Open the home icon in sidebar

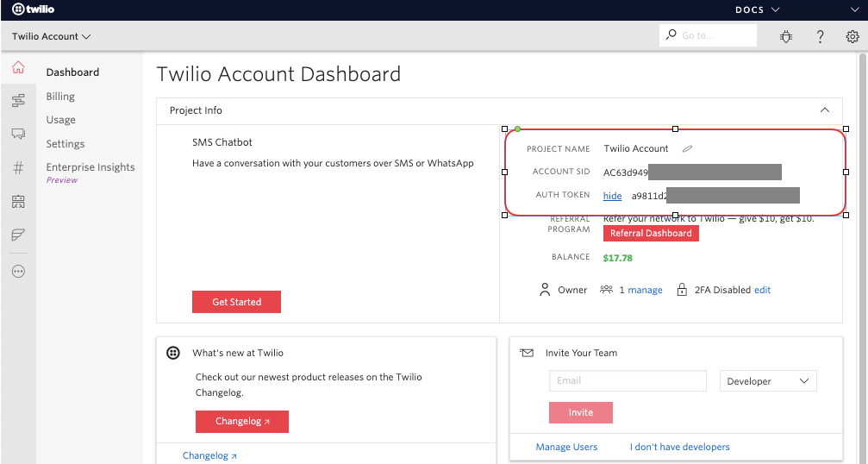(x=18, y=67)
